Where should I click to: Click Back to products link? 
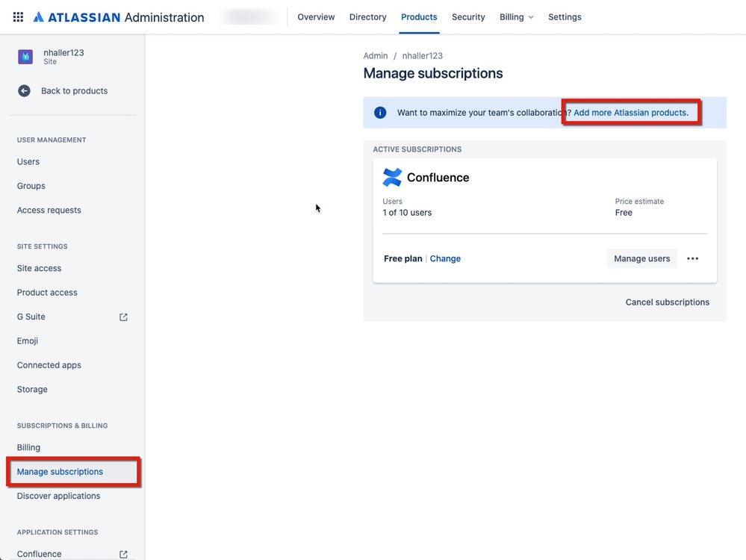click(x=74, y=91)
